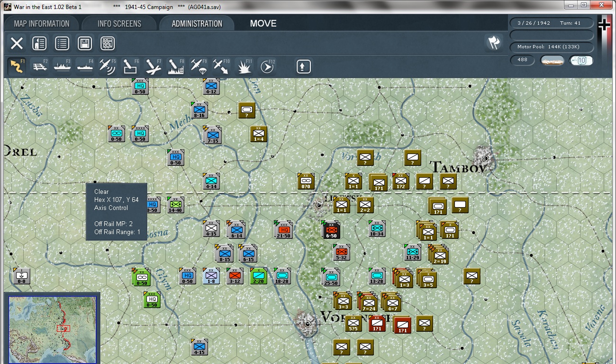
Task: Select the lavender 1-8 unit counter
Action: coord(211,276)
